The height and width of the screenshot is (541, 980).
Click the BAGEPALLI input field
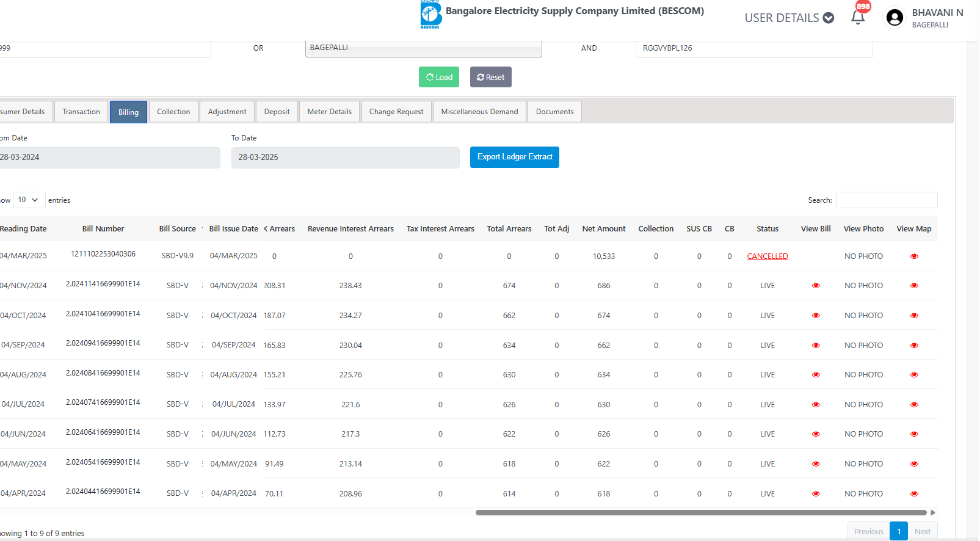pos(423,48)
